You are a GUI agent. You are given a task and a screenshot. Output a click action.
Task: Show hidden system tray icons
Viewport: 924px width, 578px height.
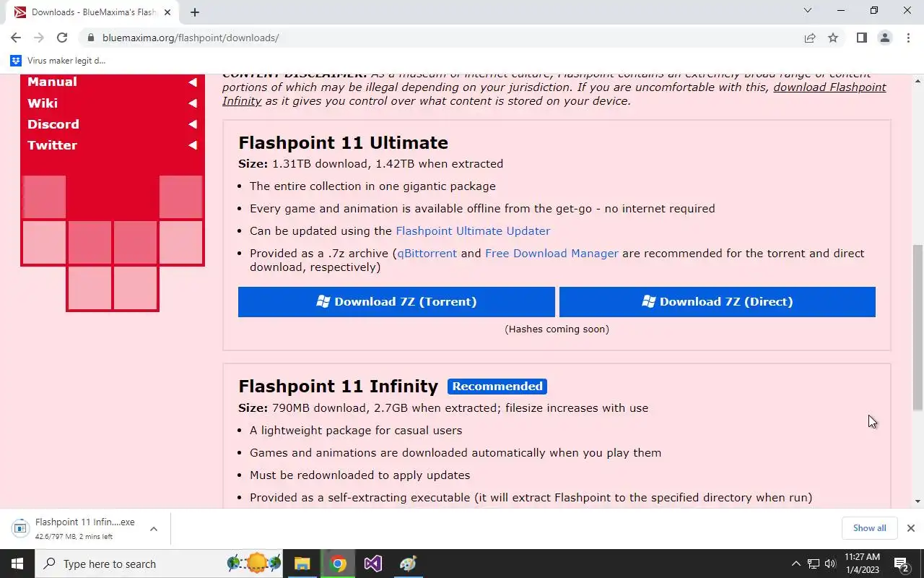tap(796, 564)
